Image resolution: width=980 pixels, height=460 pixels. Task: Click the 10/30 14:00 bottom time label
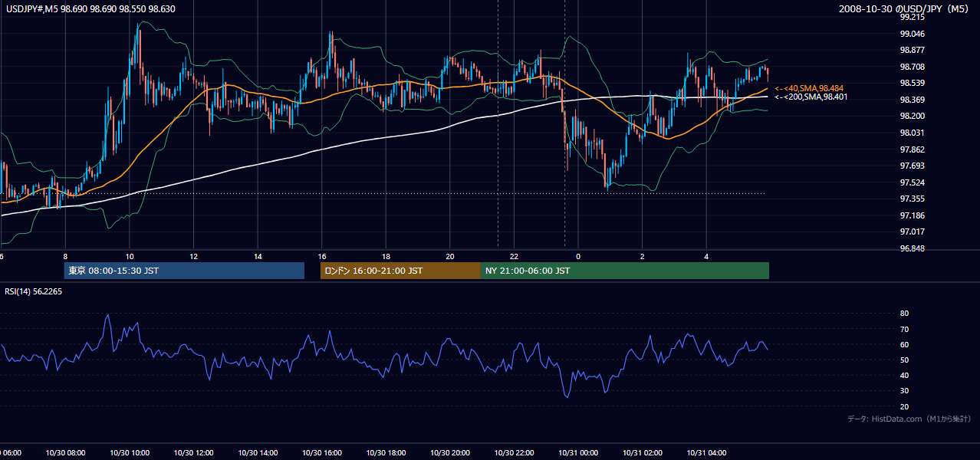(258, 453)
